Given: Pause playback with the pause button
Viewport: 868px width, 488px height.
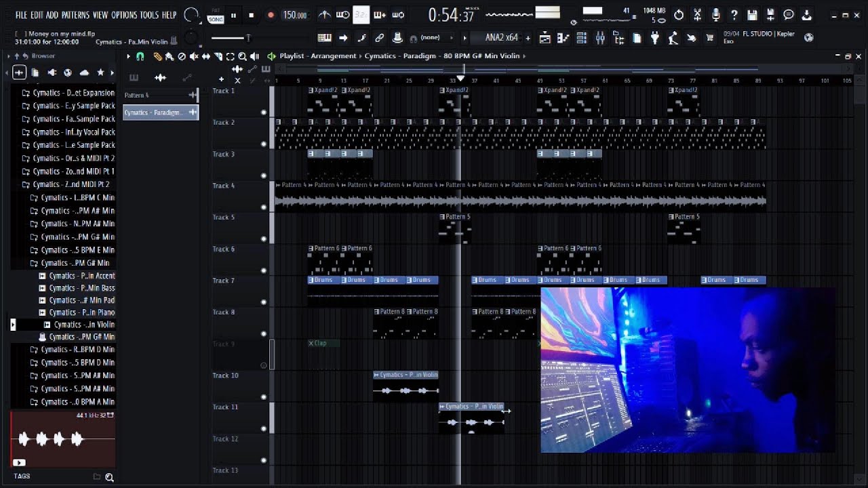Looking at the screenshot, I should coord(234,15).
